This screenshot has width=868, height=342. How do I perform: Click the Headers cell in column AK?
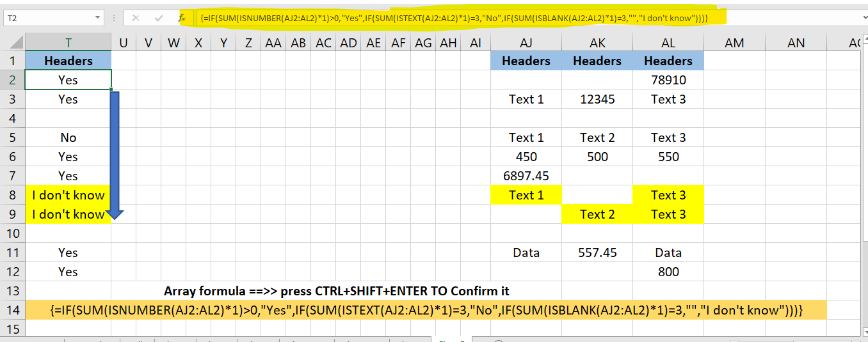(597, 61)
